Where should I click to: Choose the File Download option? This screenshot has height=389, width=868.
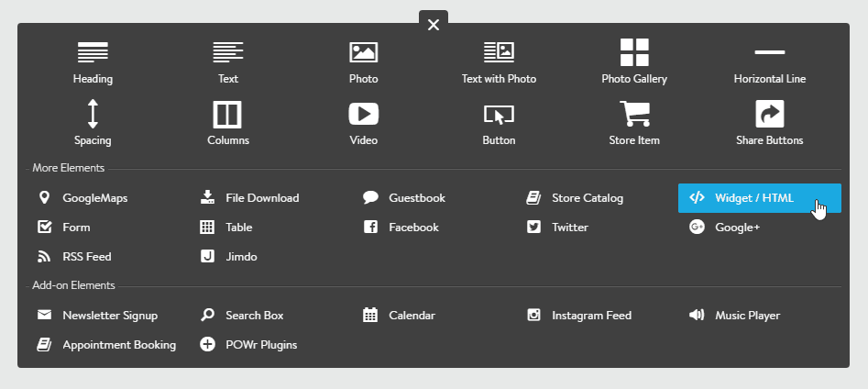[261, 197]
